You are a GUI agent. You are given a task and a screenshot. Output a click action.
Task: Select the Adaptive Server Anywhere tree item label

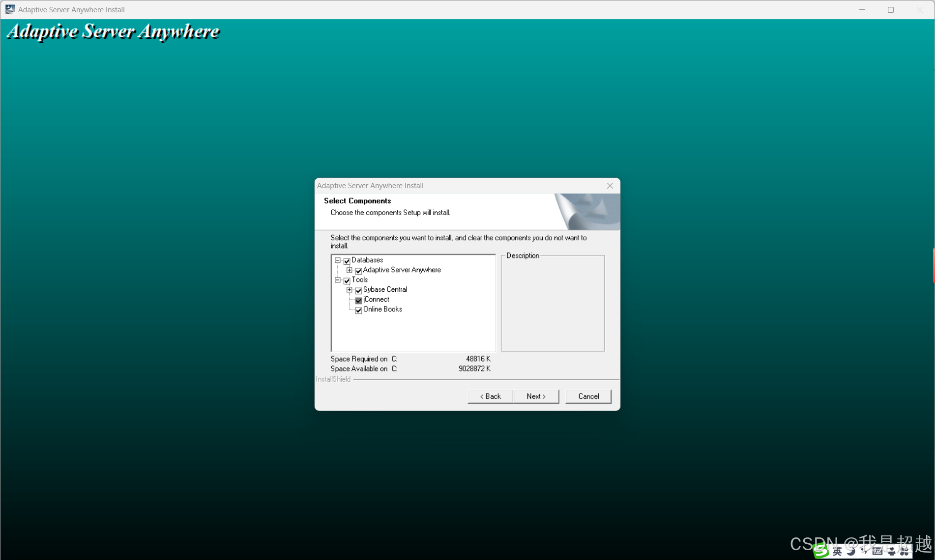(401, 270)
